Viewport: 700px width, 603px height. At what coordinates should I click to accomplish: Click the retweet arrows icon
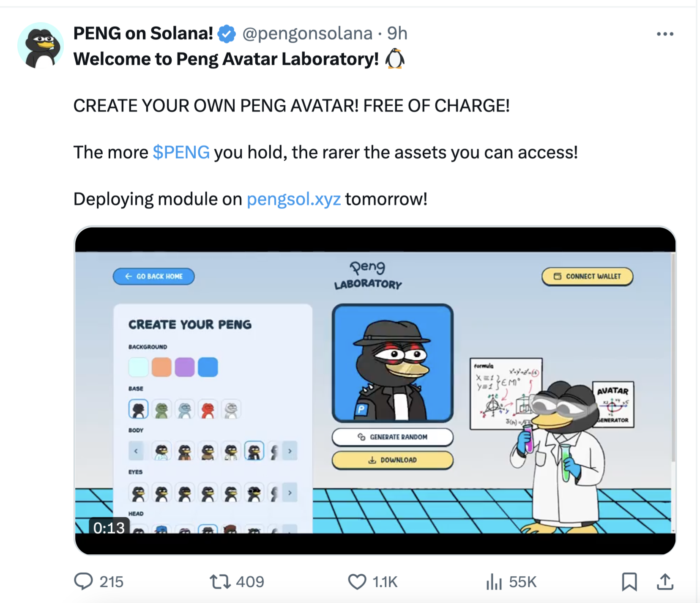[x=220, y=581]
